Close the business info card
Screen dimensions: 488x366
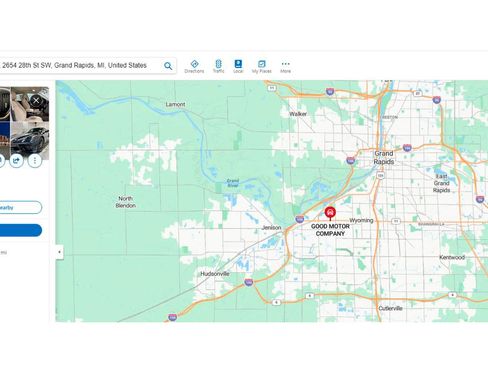(x=36, y=100)
